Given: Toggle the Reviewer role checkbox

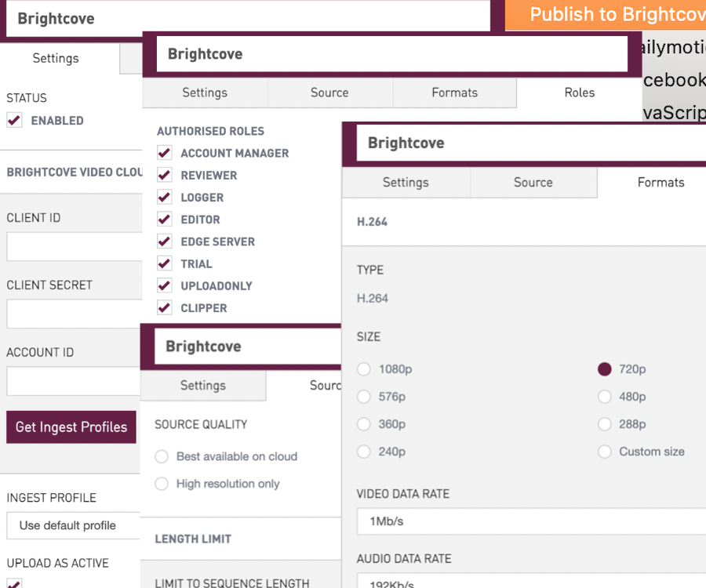Looking at the screenshot, I should point(165,176).
